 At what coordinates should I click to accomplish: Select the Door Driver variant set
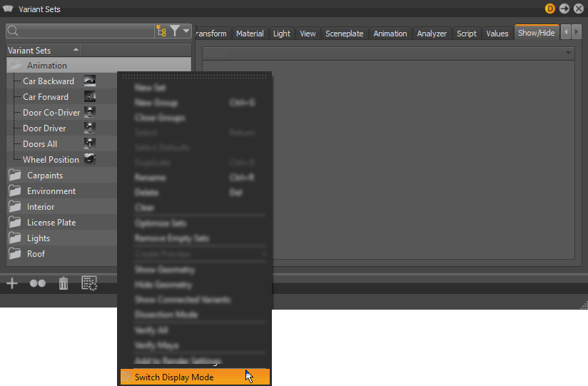tap(44, 128)
